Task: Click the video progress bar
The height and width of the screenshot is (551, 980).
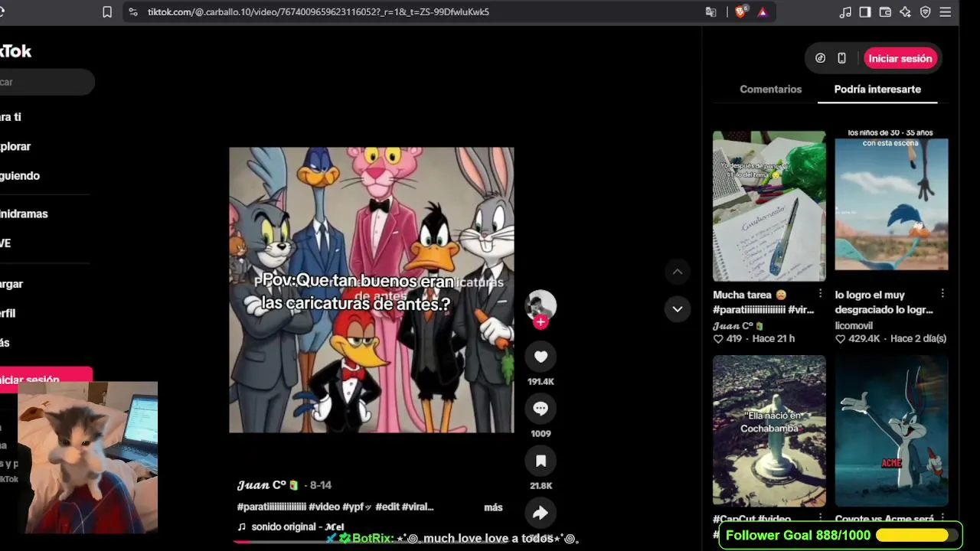Action: (x=371, y=541)
